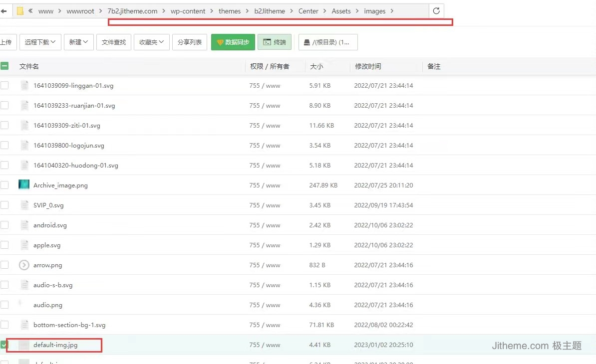Open the 新建 dropdown menu

click(78, 42)
